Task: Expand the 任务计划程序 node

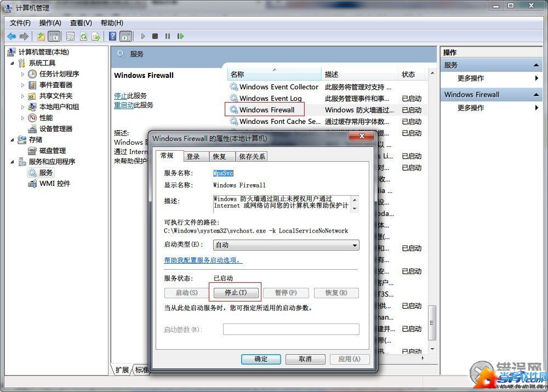Action: (x=22, y=74)
